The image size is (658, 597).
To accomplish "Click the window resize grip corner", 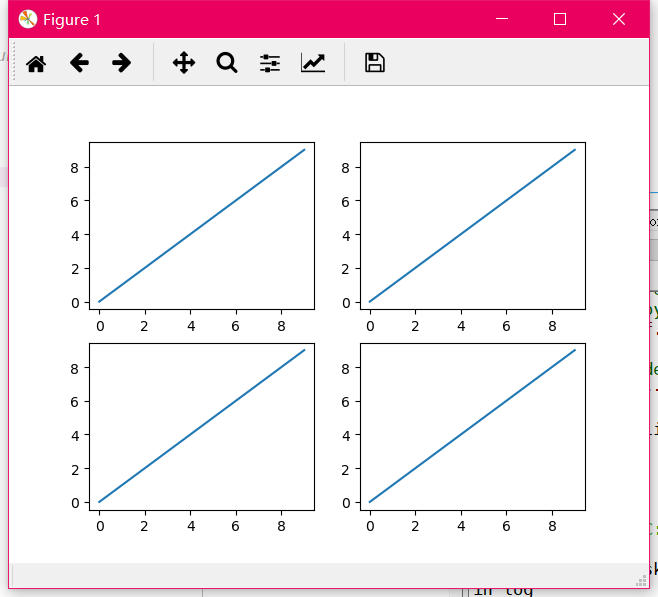I will (x=641, y=581).
